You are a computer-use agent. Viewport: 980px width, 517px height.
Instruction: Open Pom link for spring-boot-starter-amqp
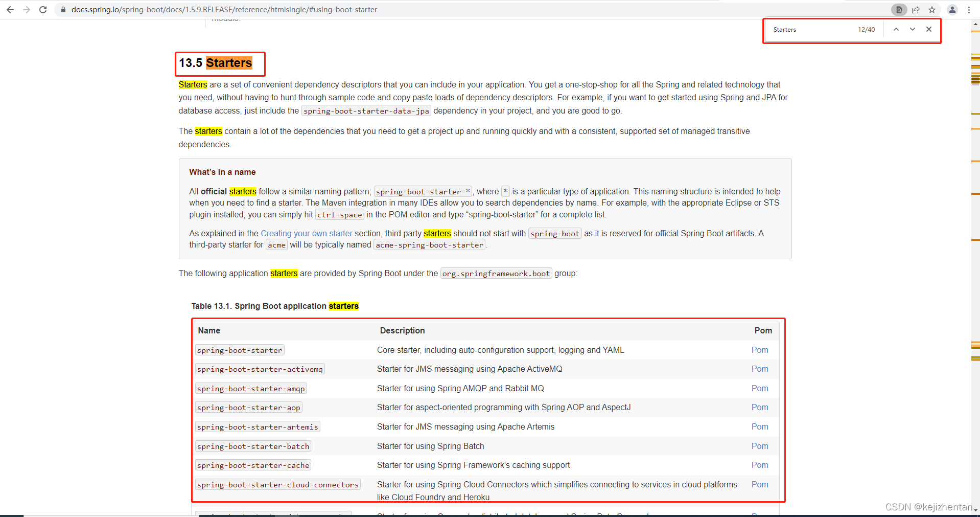760,388
